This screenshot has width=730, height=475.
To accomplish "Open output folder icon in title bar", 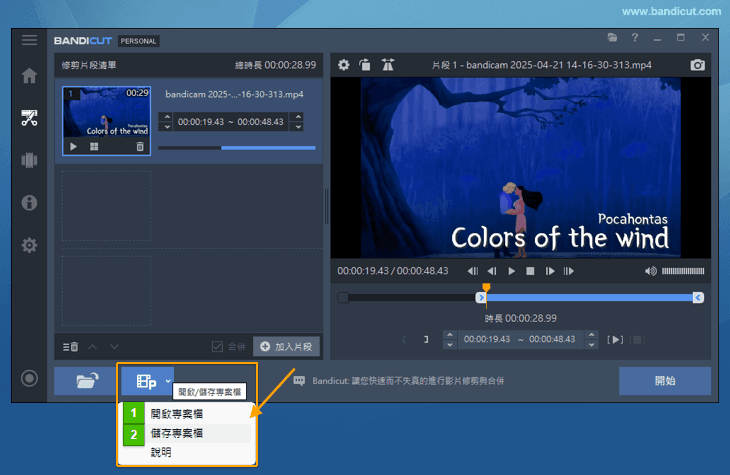I will pos(612,37).
